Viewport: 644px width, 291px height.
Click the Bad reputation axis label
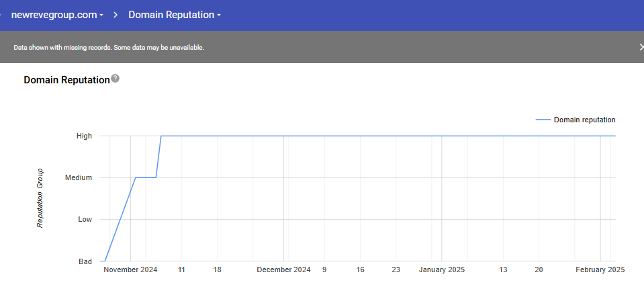tap(85, 261)
